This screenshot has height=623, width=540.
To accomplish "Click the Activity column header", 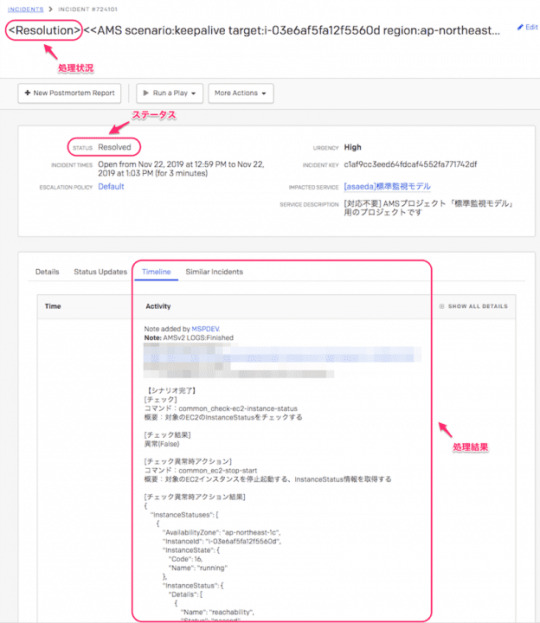I will point(158,306).
